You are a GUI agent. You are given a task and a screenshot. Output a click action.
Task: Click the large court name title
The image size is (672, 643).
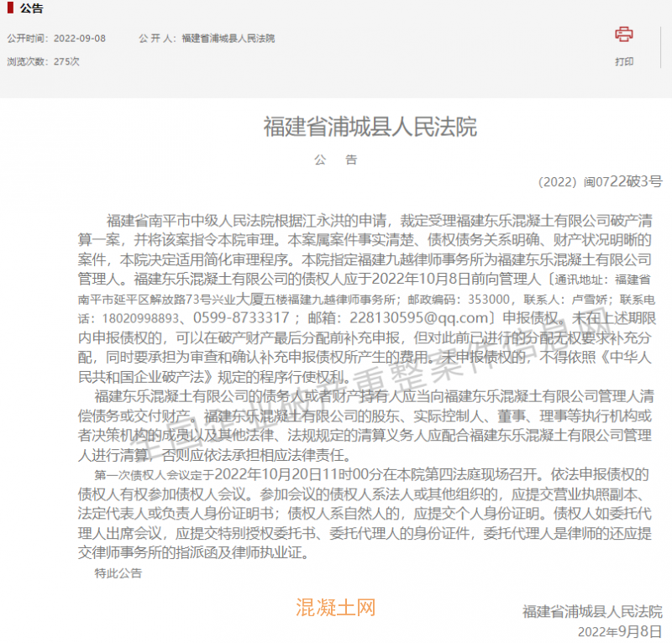(x=370, y=128)
